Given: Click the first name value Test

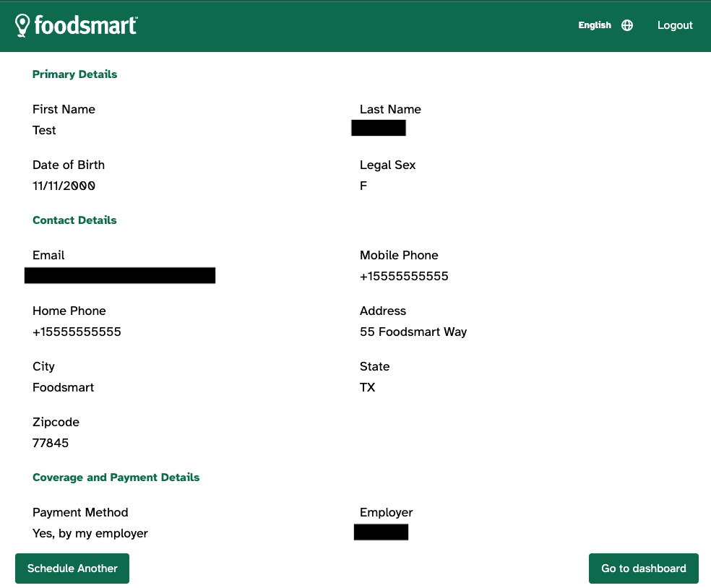Looking at the screenshot, I should pyautogui.click(x=44, y=130).
